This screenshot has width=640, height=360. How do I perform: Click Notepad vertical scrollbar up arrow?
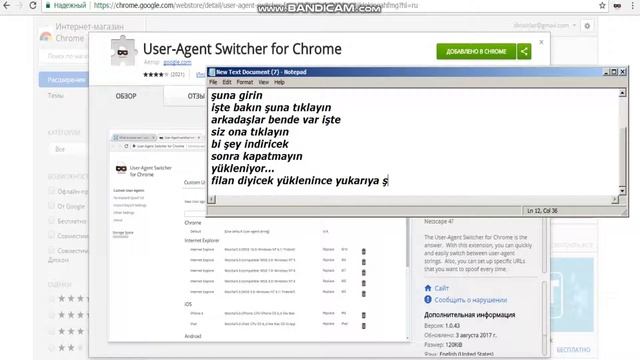(622, 93)
